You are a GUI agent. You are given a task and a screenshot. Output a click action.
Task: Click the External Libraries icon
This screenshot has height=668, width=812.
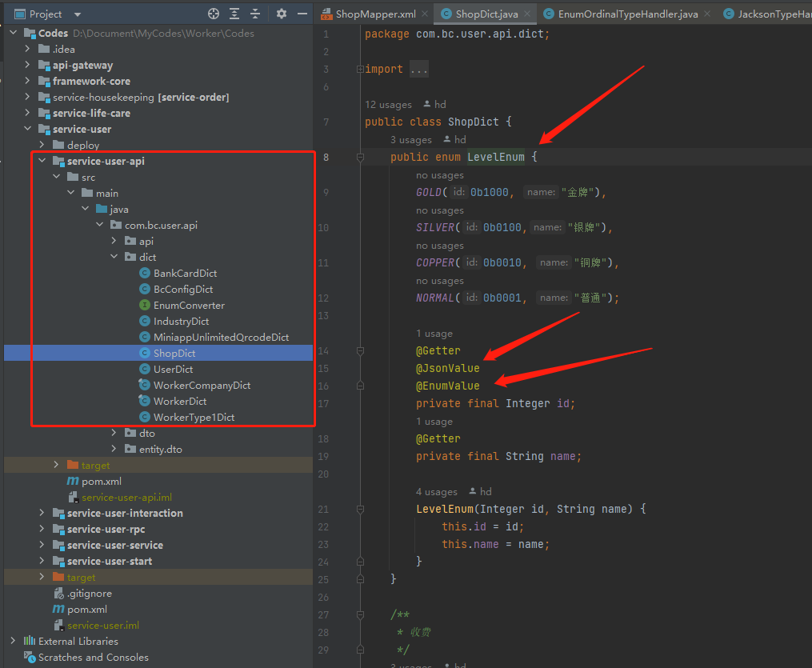point(30,641)
